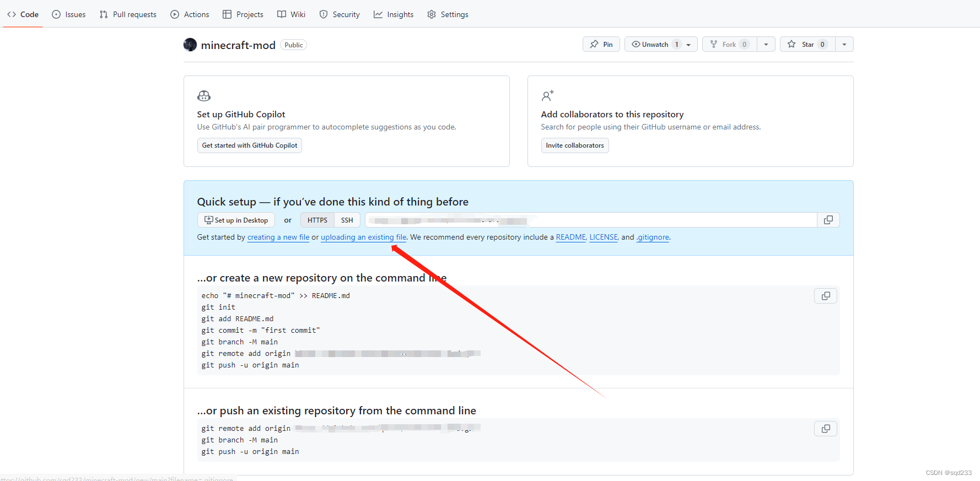980x481 pixels.
Task: Open the Issues tab
Action: click(x=69, y=14)
